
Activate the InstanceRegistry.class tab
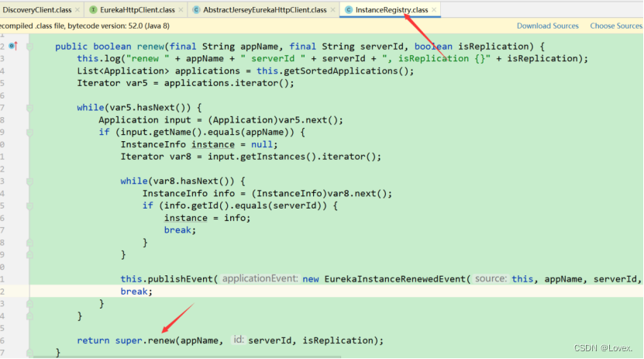[x=391, y=10]
